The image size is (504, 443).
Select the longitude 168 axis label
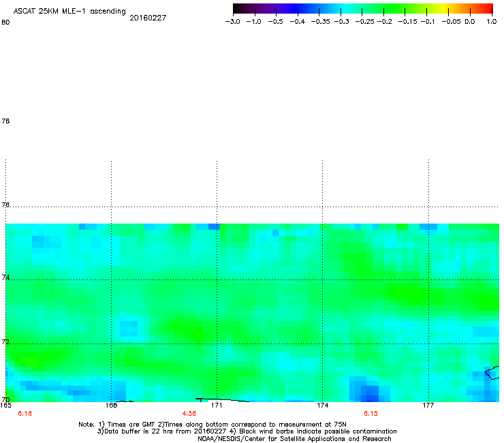pos(111,406)
